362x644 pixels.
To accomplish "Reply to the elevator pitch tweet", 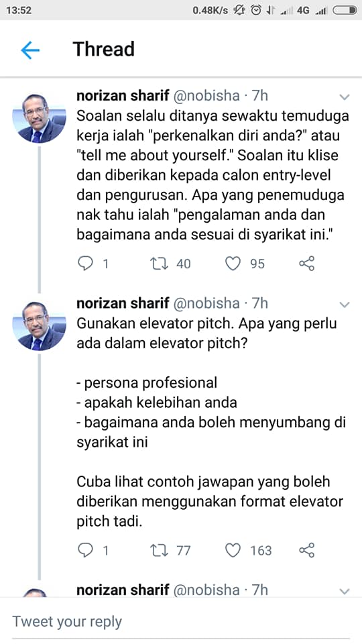I will coord(85,550).
